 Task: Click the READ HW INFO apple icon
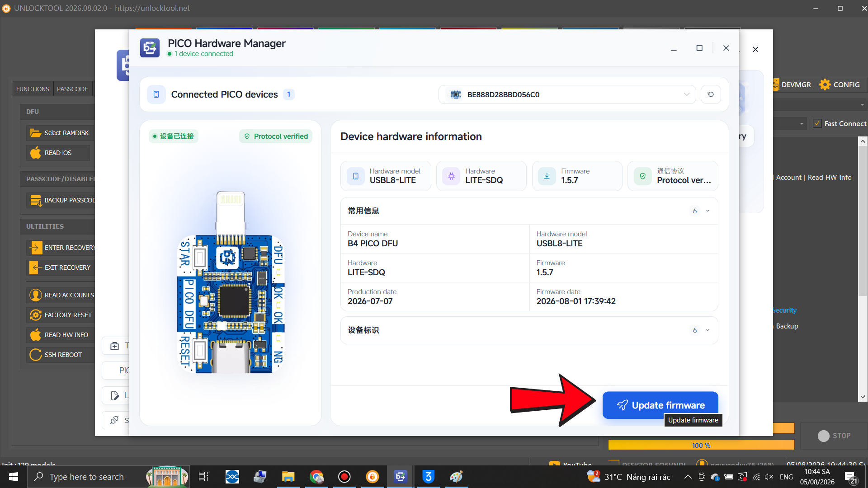pos(35,335)
